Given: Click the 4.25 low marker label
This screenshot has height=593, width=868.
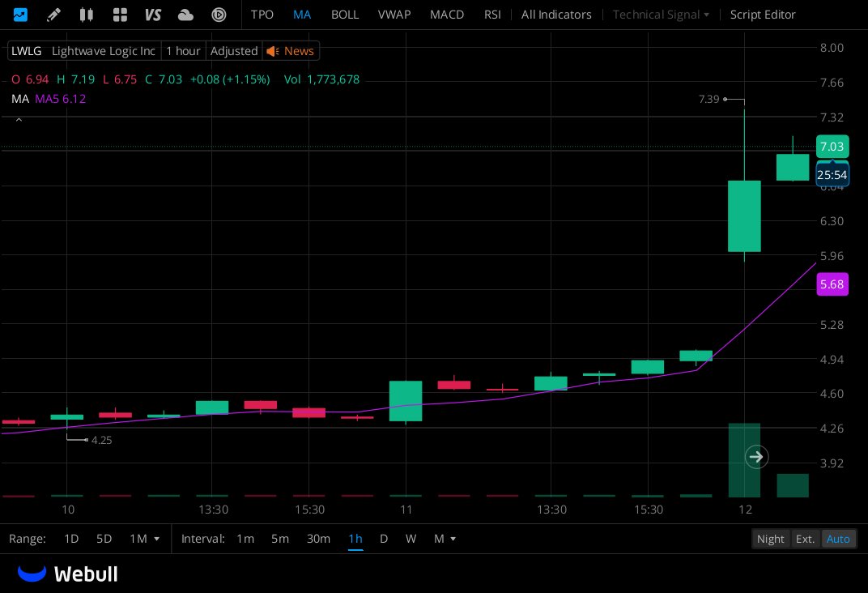Looking at the screenshot, I should pos(101,440).
